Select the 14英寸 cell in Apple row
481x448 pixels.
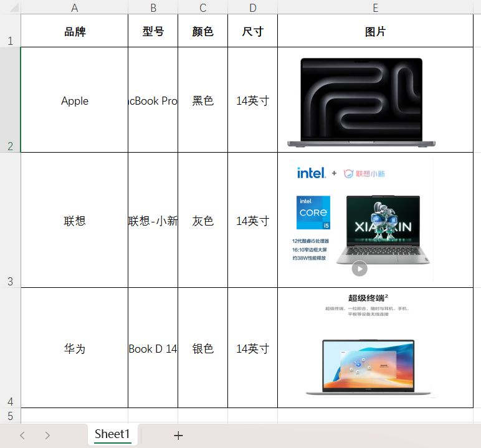(x=252, y=100)
